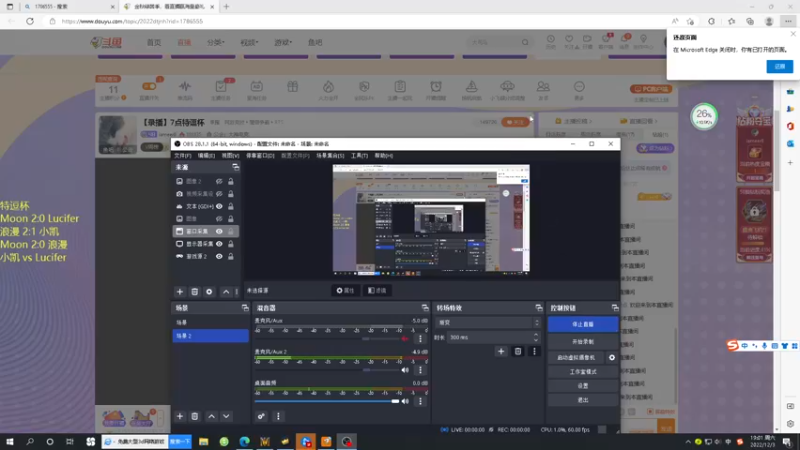Open virtual camera settings gear
This screenshot has height=450, width=800.
pos(612,358)
